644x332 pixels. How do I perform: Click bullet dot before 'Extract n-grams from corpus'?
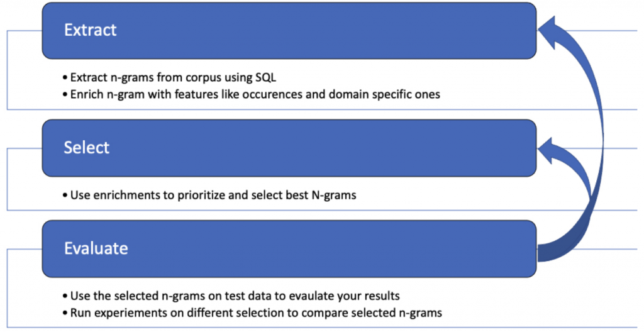(65, 78)
